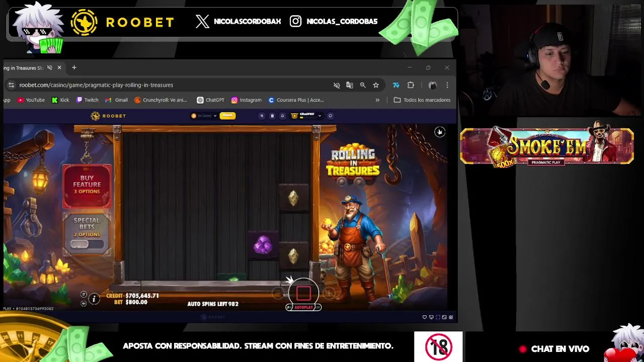
Task: Open Roobet site search
Action: tap(262, 116)
